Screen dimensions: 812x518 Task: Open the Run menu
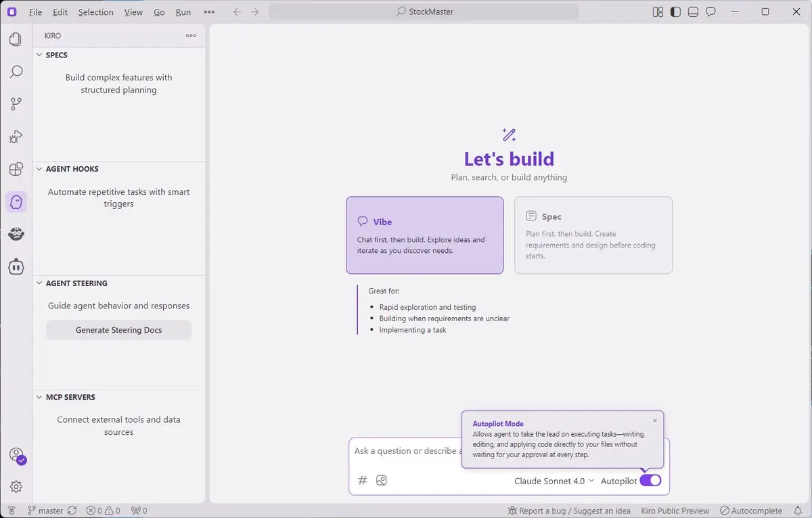point(183,12)
